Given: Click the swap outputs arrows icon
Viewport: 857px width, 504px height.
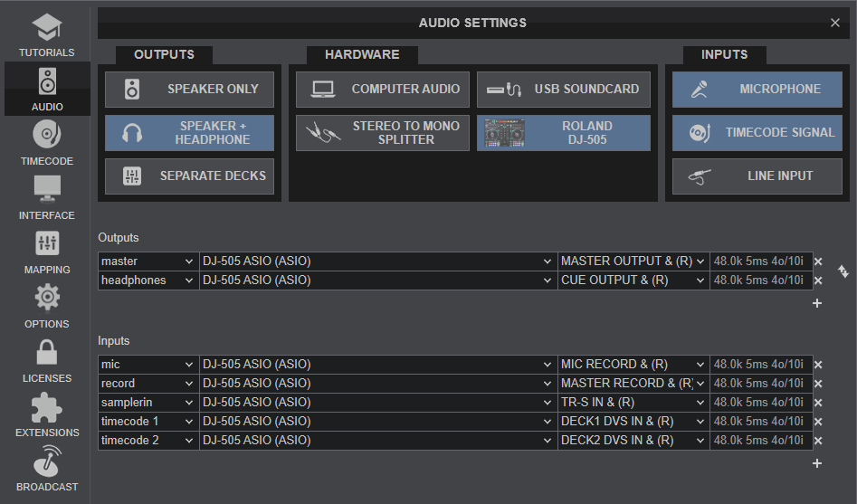Looking at the screenshot, I should click(x=843, y=271).
